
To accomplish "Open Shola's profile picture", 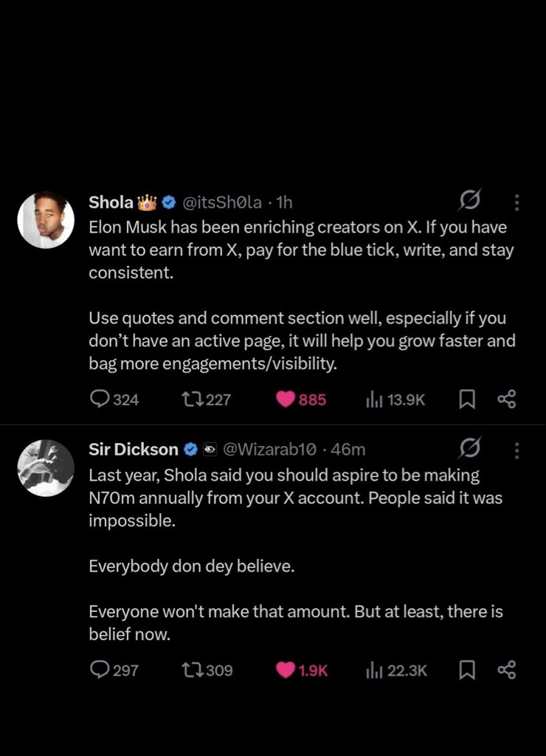I will (x=46, y=221).
